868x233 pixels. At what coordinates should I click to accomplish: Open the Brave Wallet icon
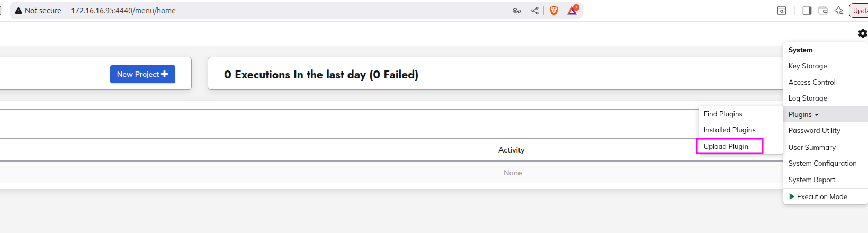click(823, 11)
